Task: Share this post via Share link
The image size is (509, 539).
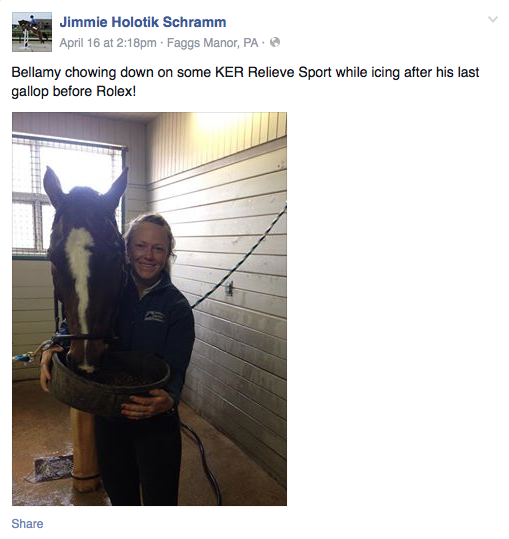Action: click(x=27, y=524)
